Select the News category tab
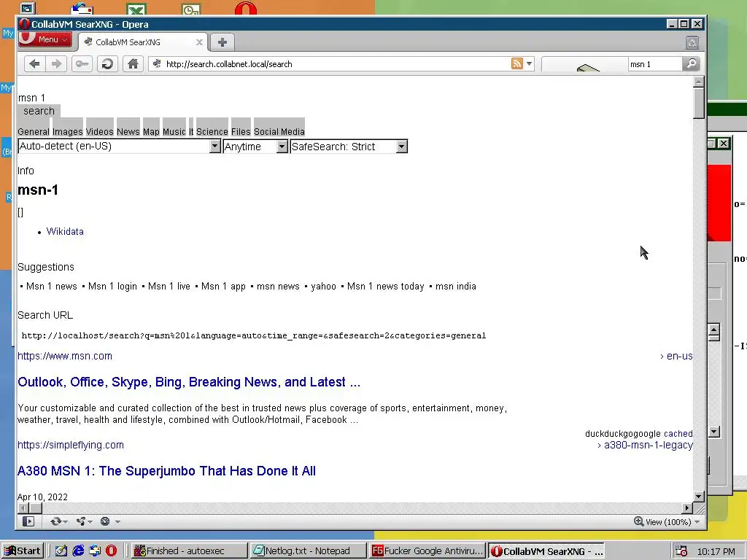The height and width of the screenshot is (560, 747). point(128,131)
